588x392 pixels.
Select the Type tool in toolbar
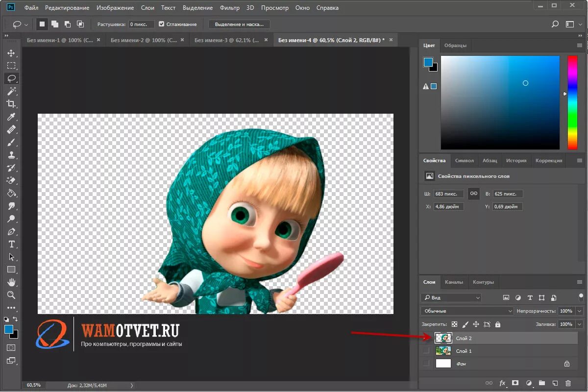click(x=11, y=244)
